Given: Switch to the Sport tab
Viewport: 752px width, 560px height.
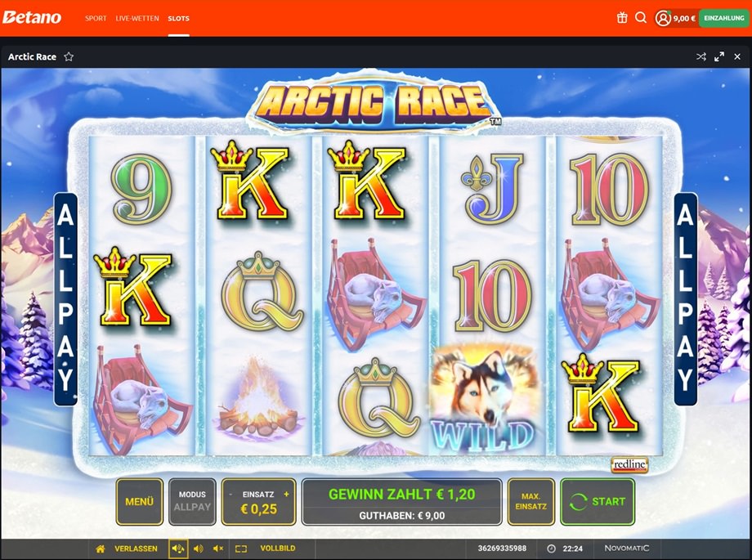Looking at the screenshot, I should (96, 18).
